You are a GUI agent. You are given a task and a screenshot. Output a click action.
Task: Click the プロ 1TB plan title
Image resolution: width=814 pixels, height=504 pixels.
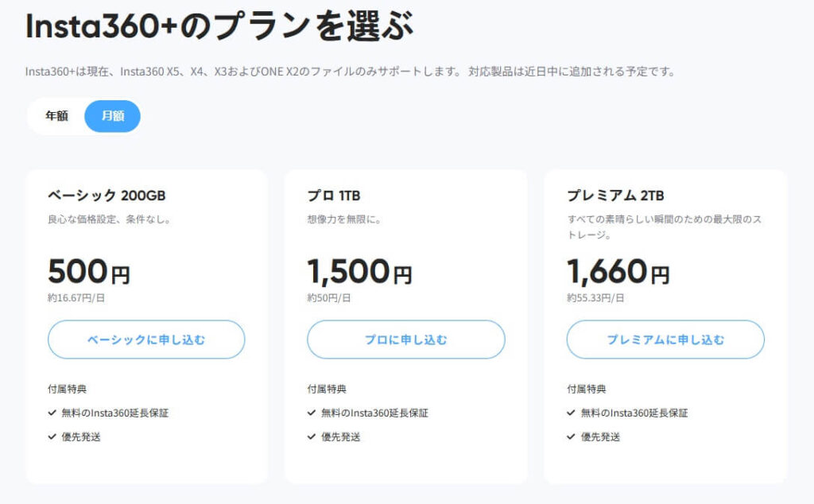click(x=334, y=196)
